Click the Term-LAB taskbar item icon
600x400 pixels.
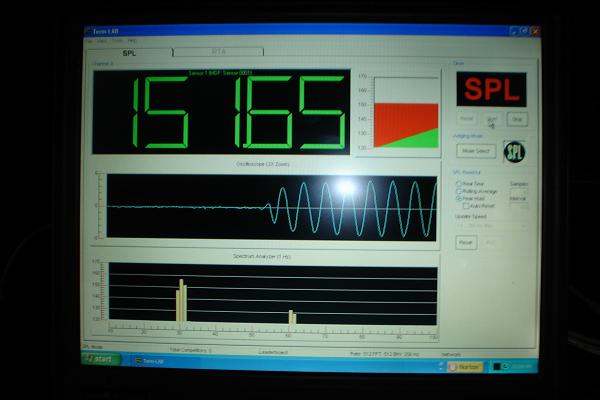pos(139,361)
